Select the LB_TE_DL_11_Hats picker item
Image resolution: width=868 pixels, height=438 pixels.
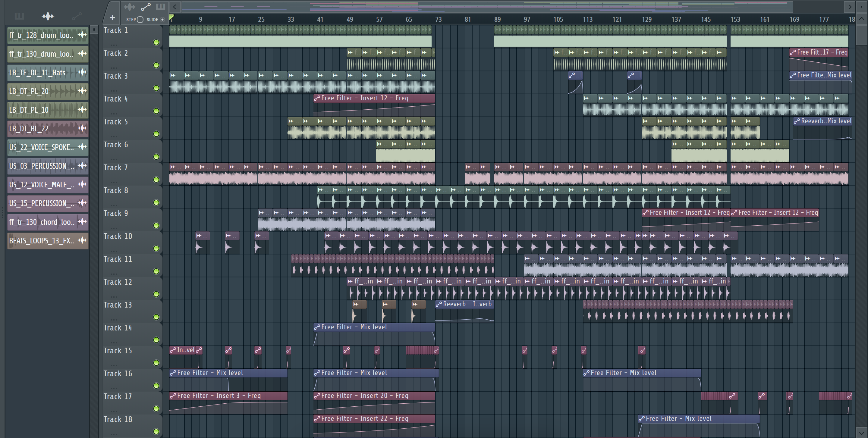(x=48, y=72)
